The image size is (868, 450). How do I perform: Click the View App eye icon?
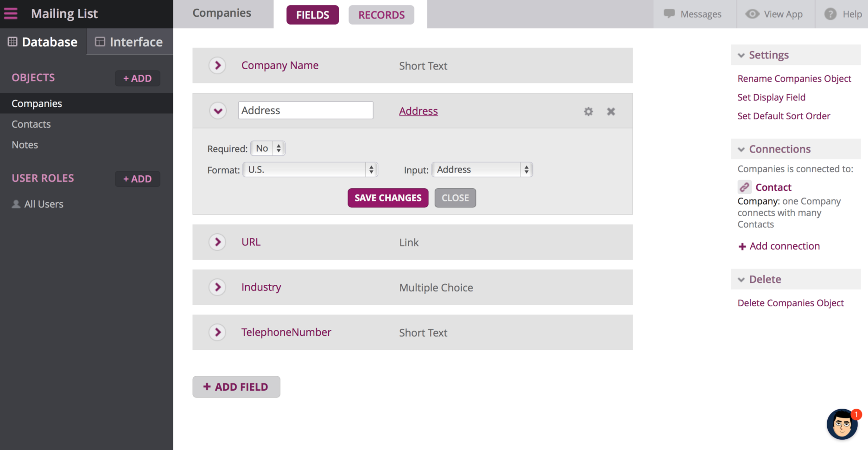(x=752, y=14)
